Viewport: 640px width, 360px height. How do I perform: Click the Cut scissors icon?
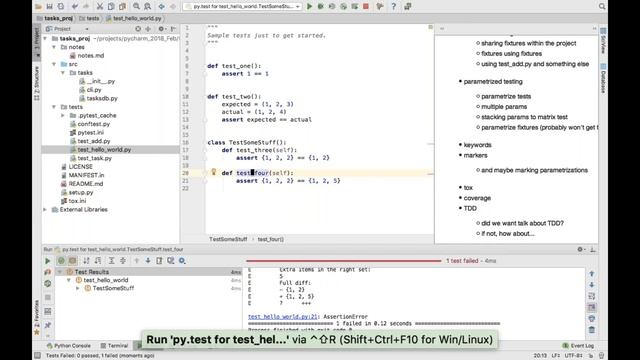[x=99, y=7]
